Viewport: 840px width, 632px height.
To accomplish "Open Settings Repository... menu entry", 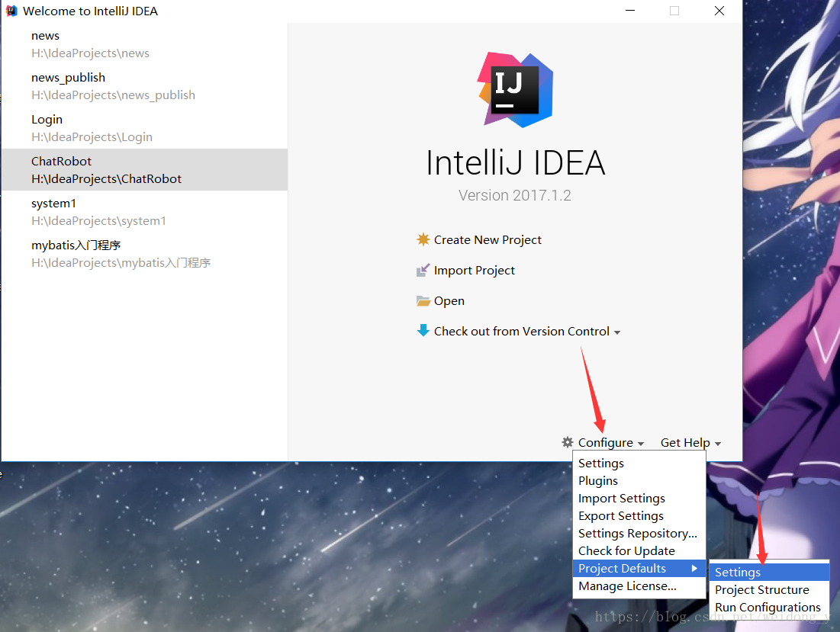I will click(639, 534).
